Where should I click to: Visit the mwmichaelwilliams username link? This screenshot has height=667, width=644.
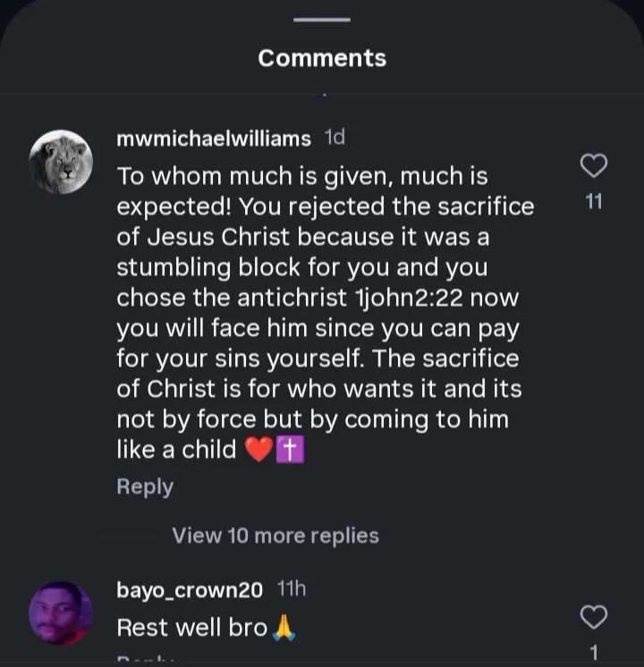pyautogui.click(x=214, y=139)
